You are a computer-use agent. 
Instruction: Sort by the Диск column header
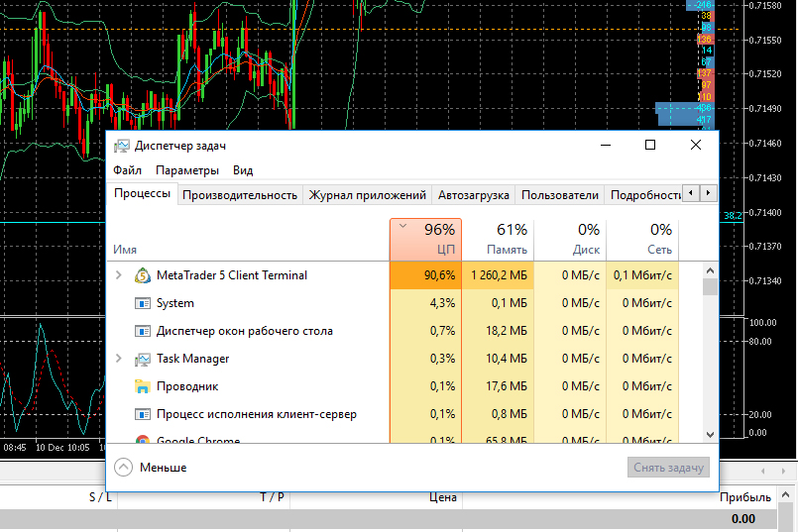point(570,240)
